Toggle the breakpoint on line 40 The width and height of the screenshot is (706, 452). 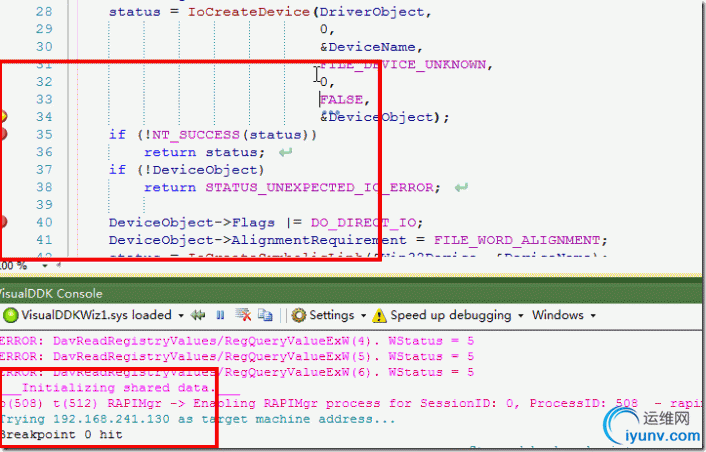click(x=3, y=221)
